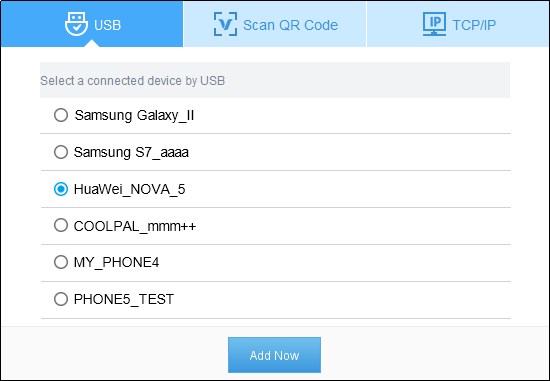Screen dimensions: 550x381
Task: Click the Samsung Galaxy_II device name
Action: [134, 115]
